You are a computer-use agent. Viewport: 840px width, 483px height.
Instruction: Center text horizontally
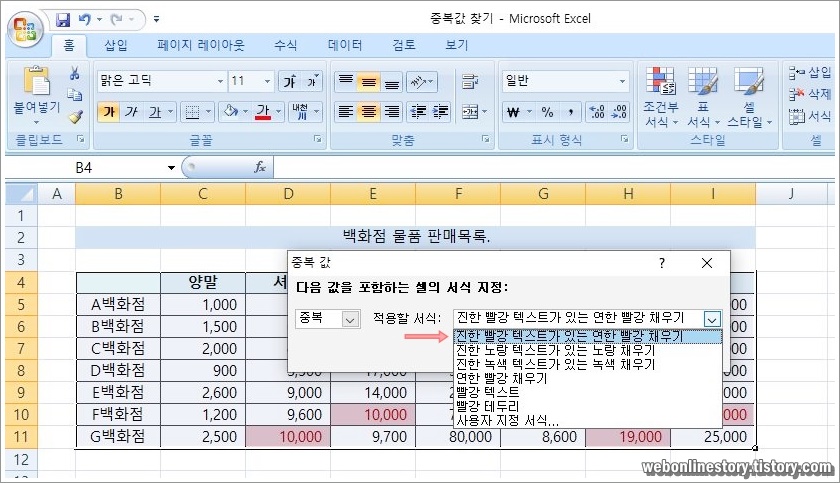click(x=369, y=111)
